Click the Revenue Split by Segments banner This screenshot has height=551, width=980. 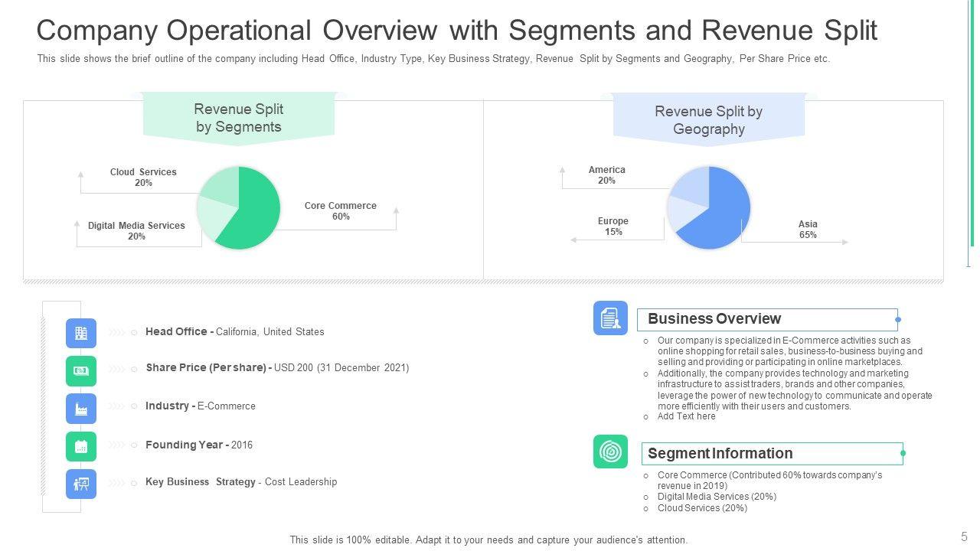239,119
